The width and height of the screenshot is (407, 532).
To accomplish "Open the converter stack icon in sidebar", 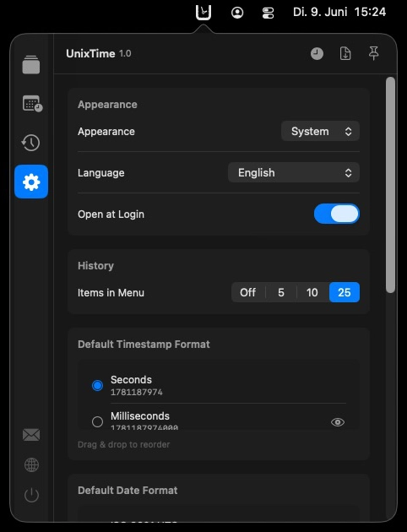I will pos(31,64).
